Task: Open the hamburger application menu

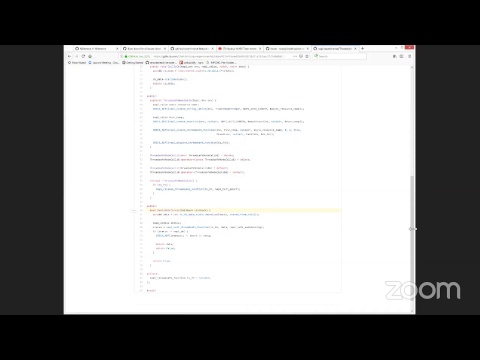Action: 409,56
